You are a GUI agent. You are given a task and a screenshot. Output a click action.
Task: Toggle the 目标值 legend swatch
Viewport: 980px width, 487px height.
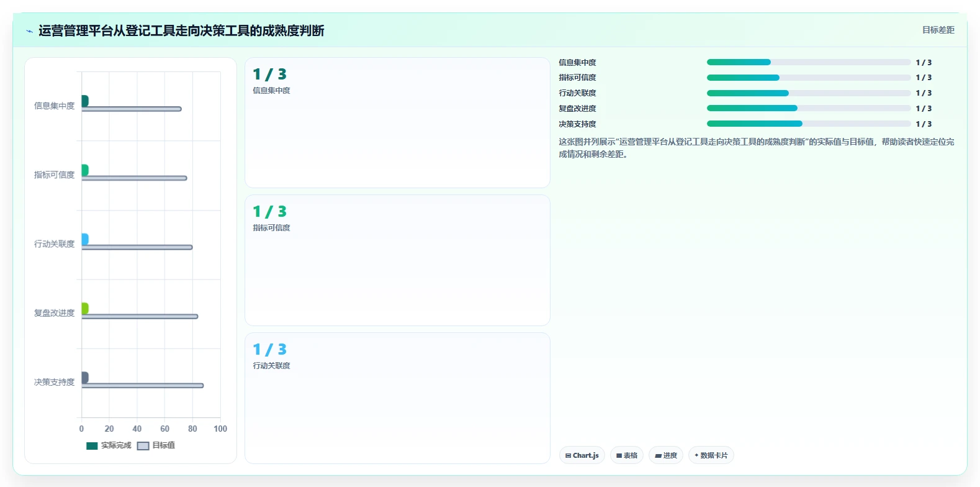[143, 445]
